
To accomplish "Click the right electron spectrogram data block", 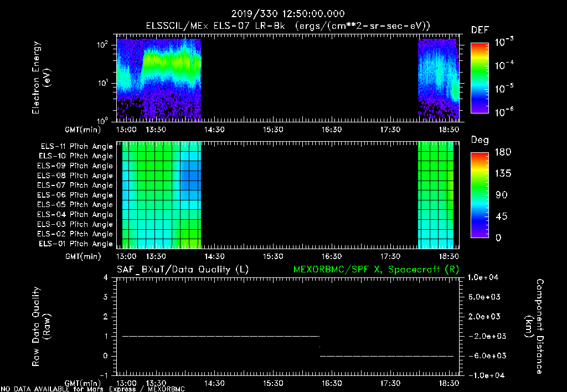I will 439,80.
